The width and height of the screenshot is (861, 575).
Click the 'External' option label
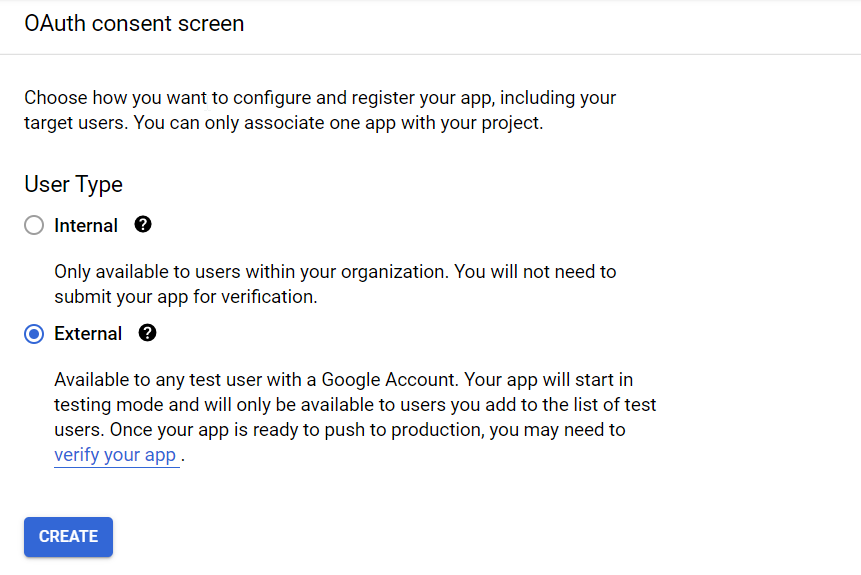[88, 334]
